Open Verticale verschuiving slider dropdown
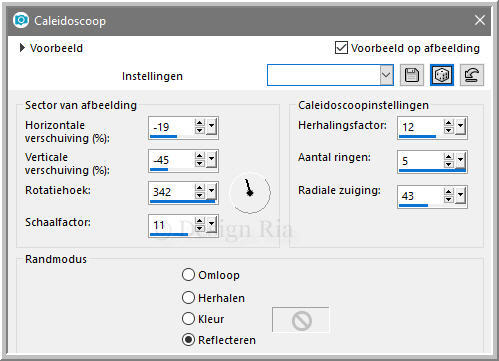Screen dimensions: 499x361 pyautogui.click(x=212, y=160)
